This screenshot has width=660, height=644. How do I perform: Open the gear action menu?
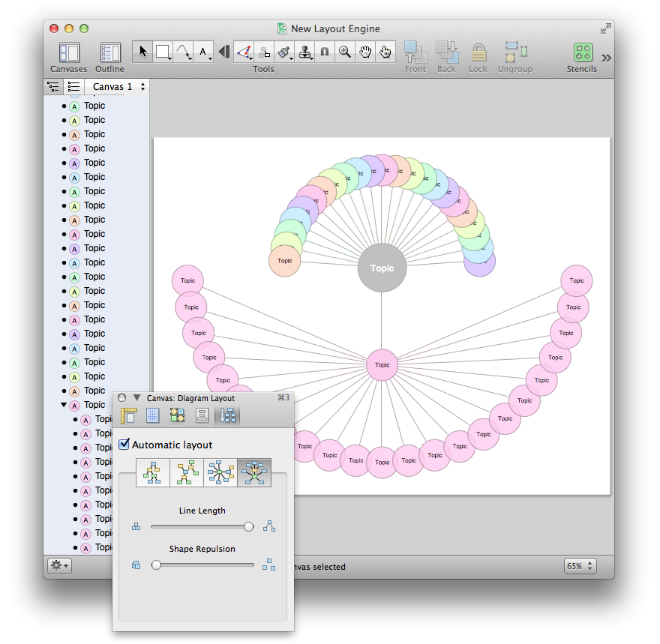(x=59, y=566)
